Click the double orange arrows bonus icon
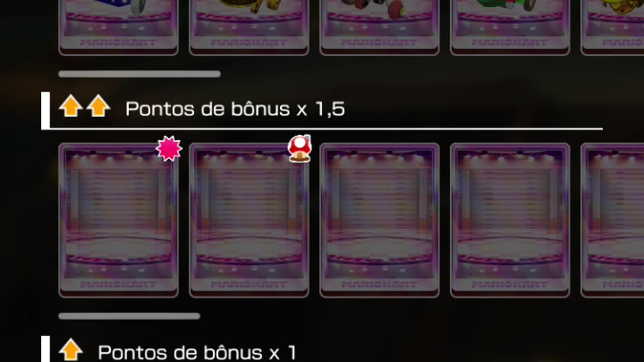 coord(84,107)
